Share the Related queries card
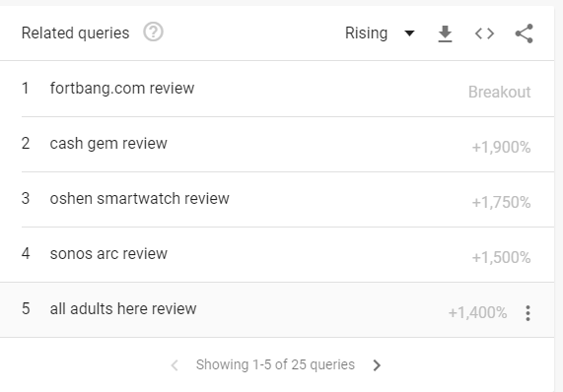 pos(525,33)
